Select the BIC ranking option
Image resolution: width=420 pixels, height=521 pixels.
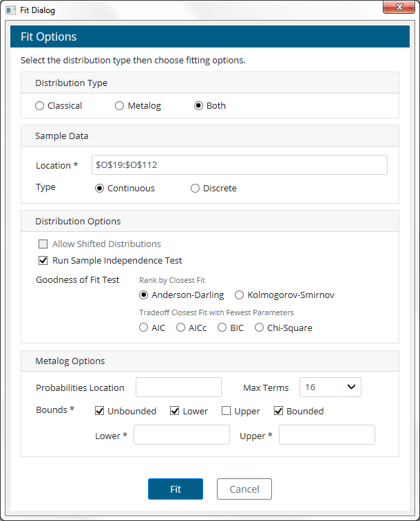coord(222,328)
